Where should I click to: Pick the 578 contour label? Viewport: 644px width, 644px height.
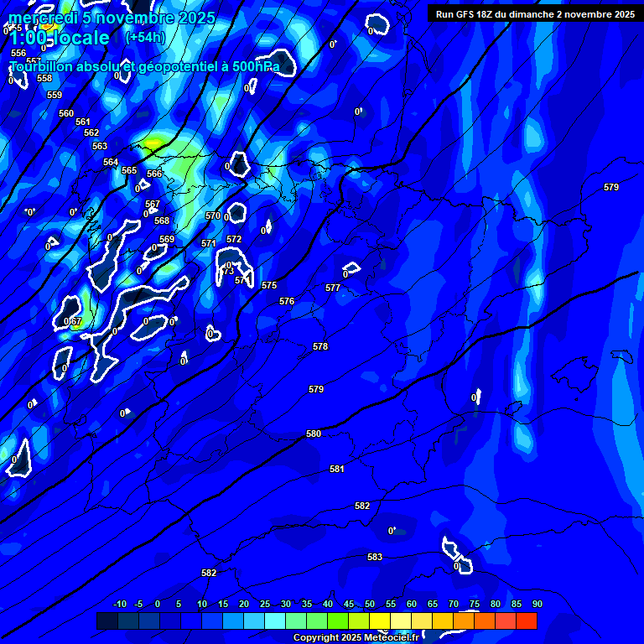(320, 346)
